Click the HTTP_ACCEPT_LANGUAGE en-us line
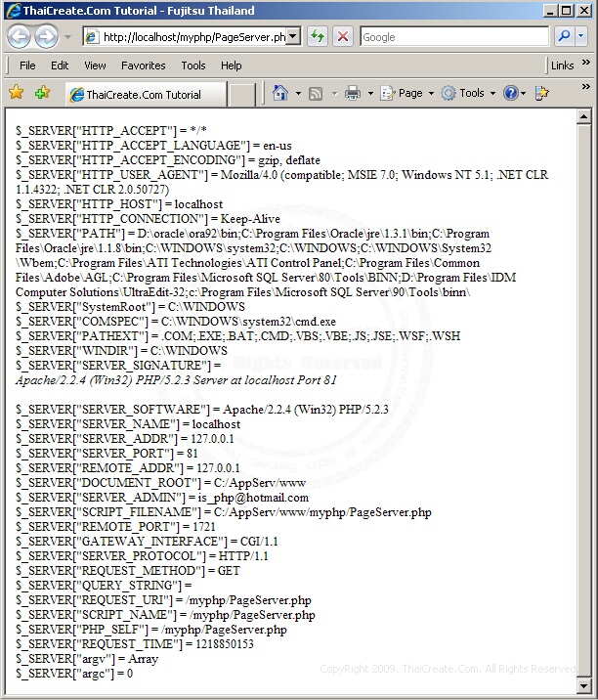The width and height of the screenshot is (598, 700). [x=153, y=146]
